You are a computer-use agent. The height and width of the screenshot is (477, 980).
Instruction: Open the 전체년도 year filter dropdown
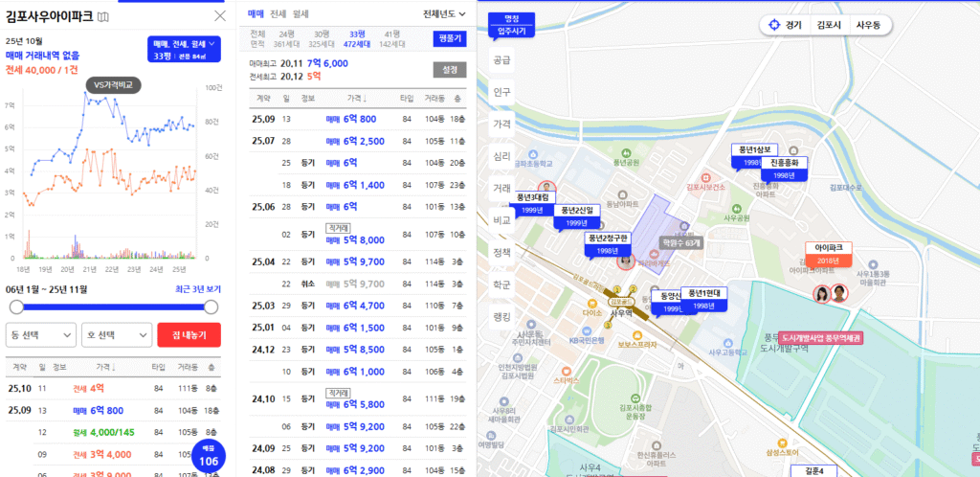coord(444,13)
